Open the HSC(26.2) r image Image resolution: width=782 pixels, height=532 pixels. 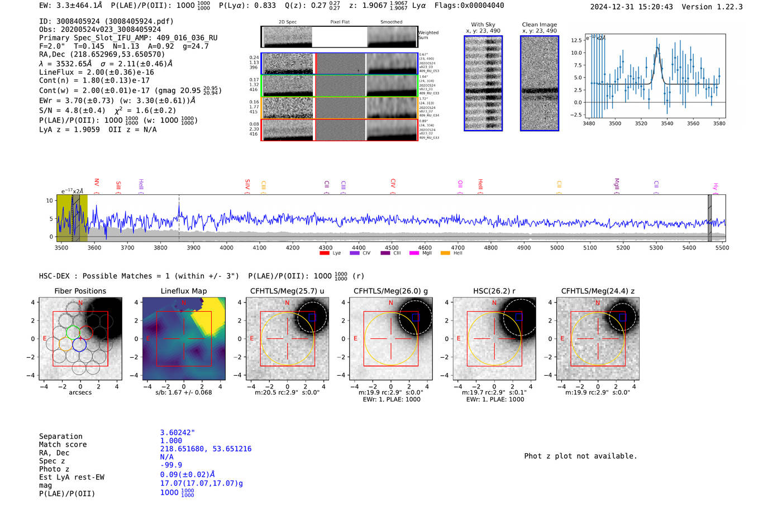pyautogui.click(x=494, y=339)
